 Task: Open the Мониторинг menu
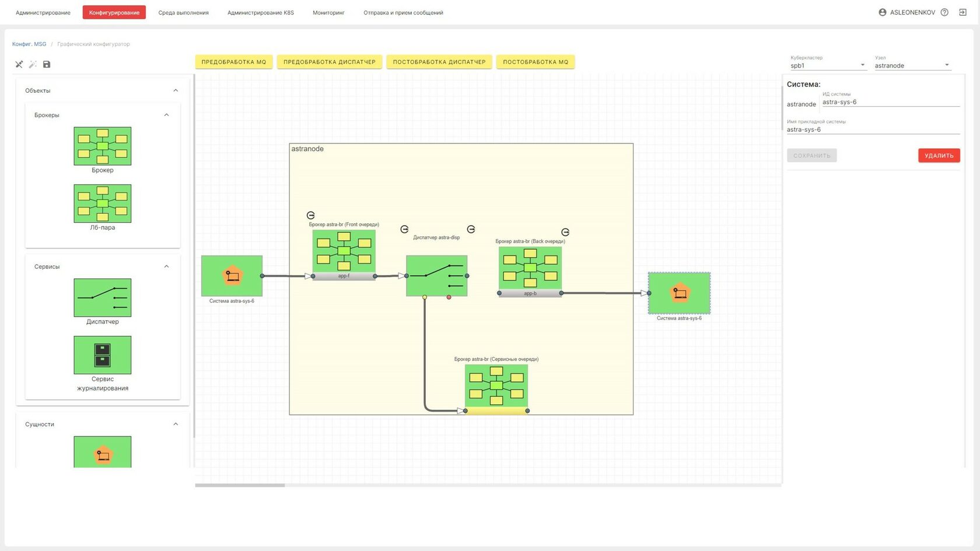(328, 12)
